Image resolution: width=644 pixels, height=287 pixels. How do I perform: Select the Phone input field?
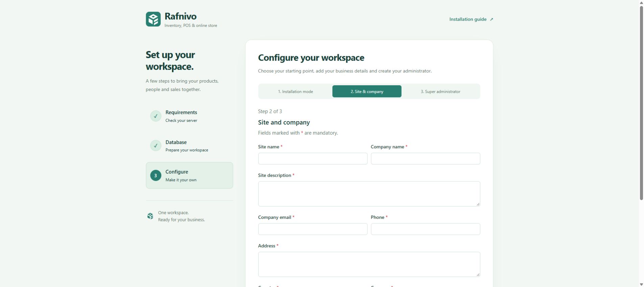point(425,229)
